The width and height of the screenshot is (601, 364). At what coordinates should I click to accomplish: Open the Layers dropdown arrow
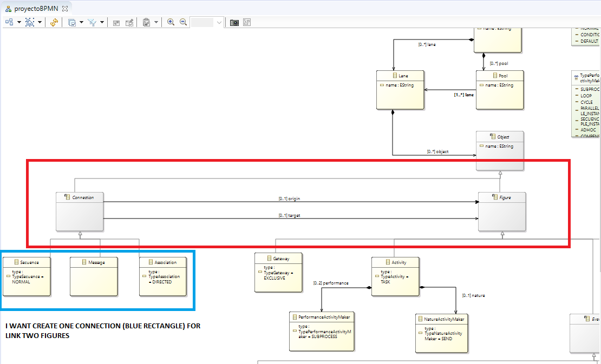[x=81, y=23]
